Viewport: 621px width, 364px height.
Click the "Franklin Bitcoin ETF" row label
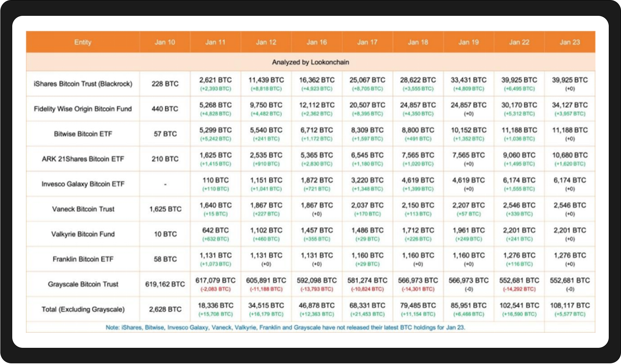(83, 259)
